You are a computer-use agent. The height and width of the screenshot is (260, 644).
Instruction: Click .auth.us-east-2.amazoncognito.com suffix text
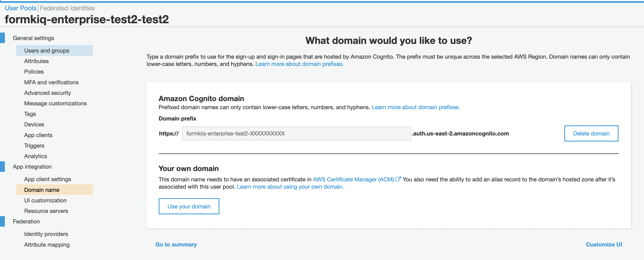point(460,133)
